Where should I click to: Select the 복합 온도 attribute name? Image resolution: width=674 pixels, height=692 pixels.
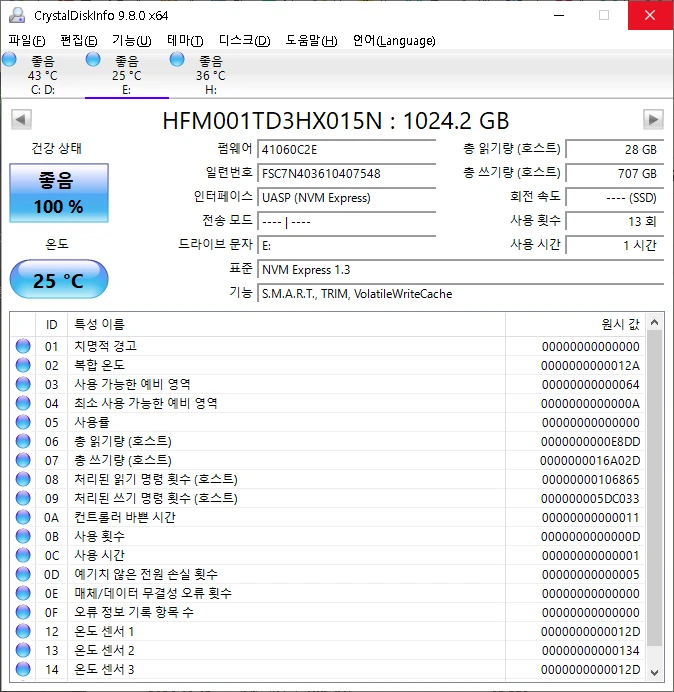coord(99,365)
